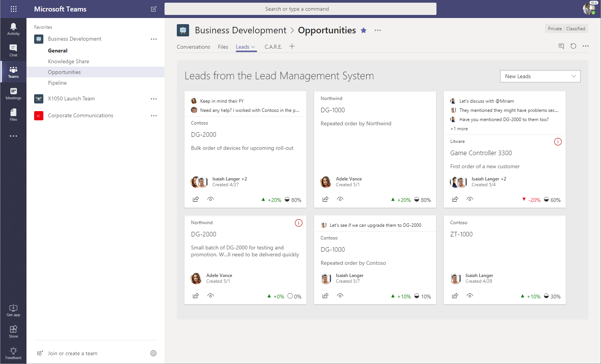This screenshot has height=364, width=601.
Task: Toggle watch eye on Northwind DG-1000 card
Action: click(x=340, y=199)
